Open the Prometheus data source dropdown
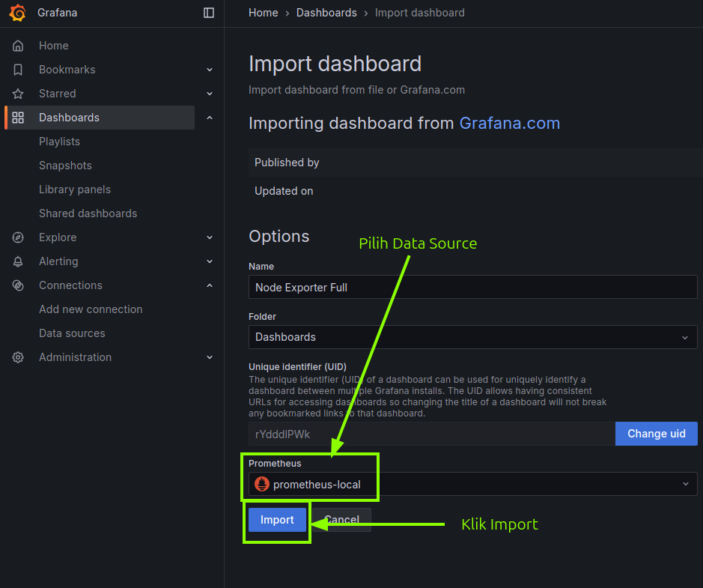703x588 pixels. 472,484
